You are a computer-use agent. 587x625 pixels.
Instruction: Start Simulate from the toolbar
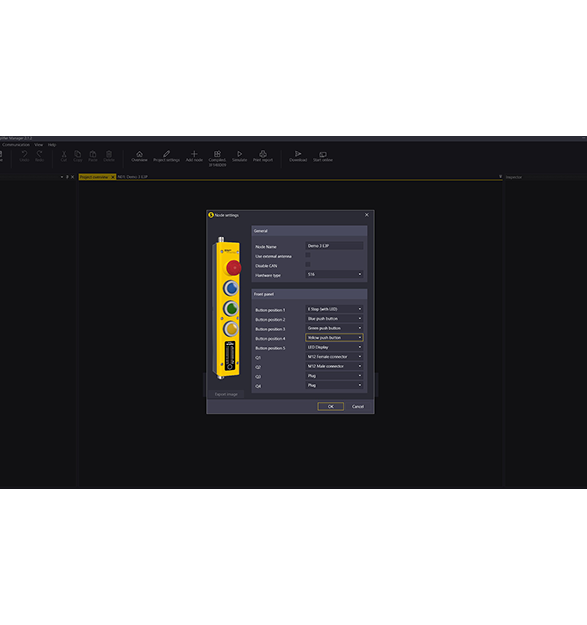click(240, 154)
